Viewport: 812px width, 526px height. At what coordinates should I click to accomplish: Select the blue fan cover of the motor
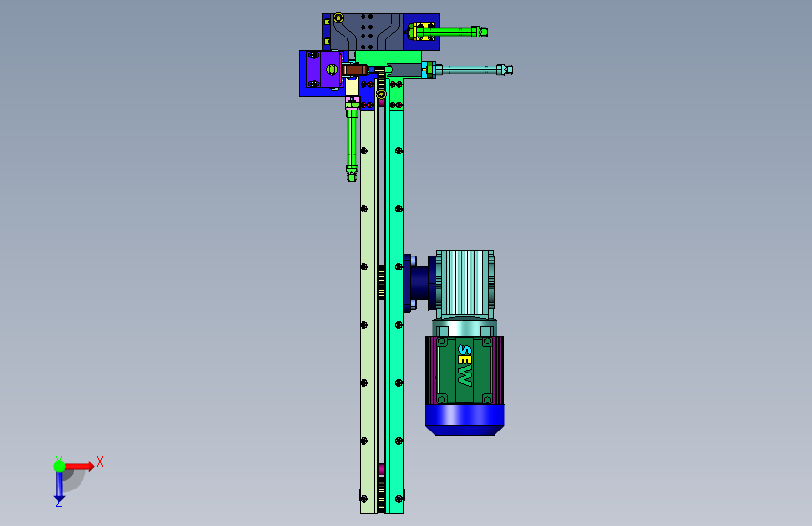[x=465, y=420]
